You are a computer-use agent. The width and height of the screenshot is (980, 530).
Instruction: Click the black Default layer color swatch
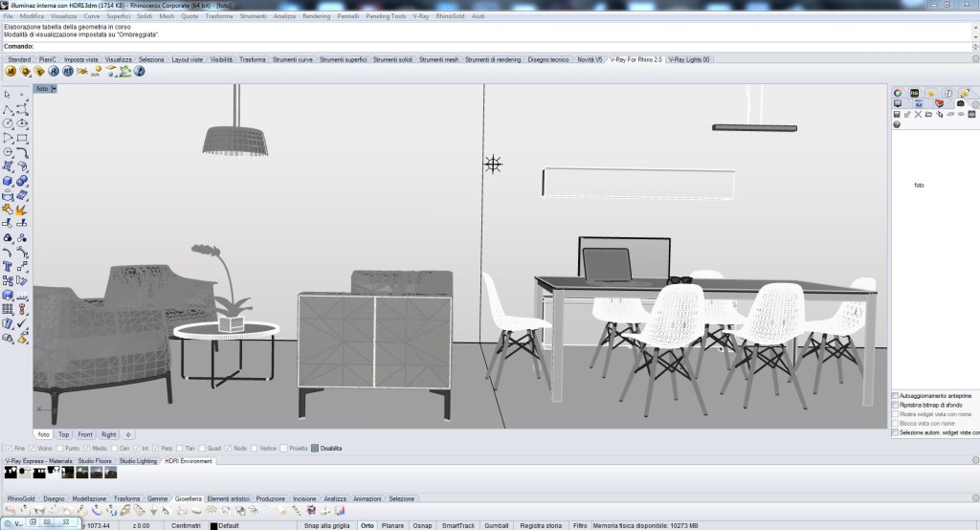pos(213,526)
